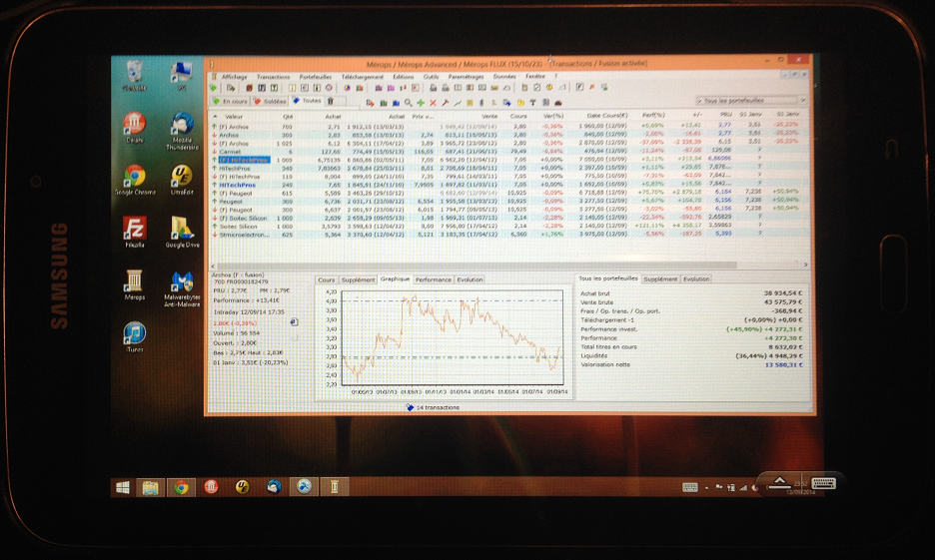Screen dimensions: 937x560
Task: Open the Affichage menu
Action: (234, 77)
